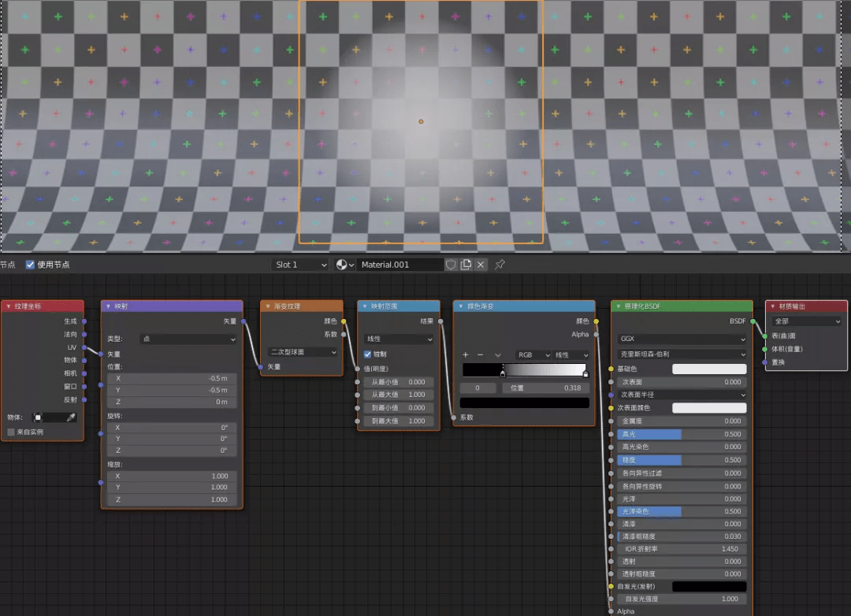The height and width of the screenshot is (616, 851).
Task: Toggle the fake user shield icon
Action: tap(451, 265)
